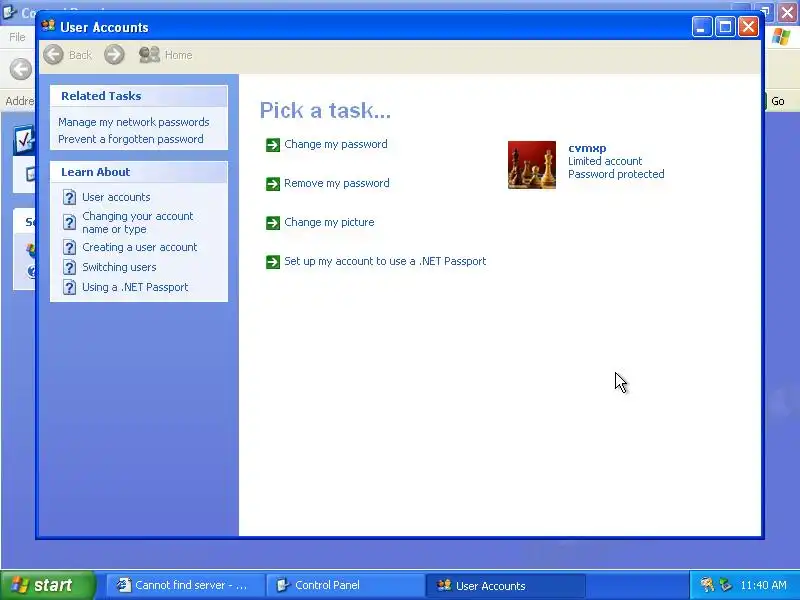
Task: Switch to Cannot find server taskbar item
Action: (x=184, y=585)
